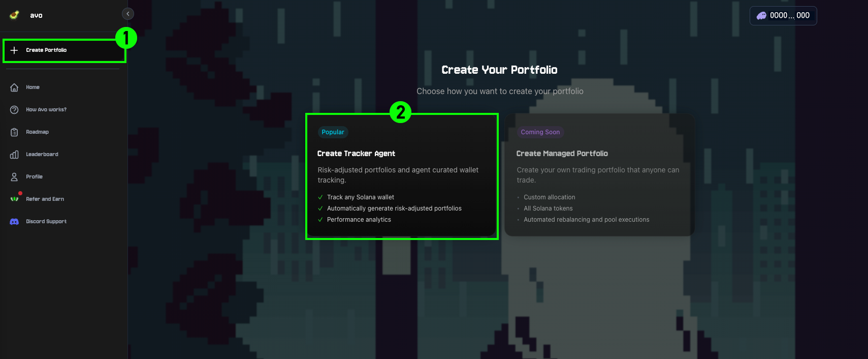
Task: Click the Popular badge on Tracker card
Action: coord(333,132)
